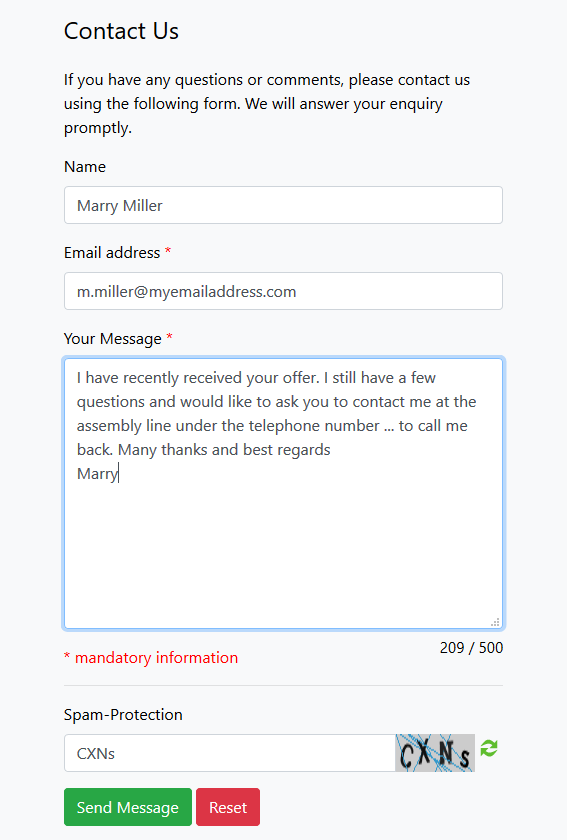Viewport: 567px width, 840px height.
Task: Click the red mandatory information note
Action: (x=151, y=657)
